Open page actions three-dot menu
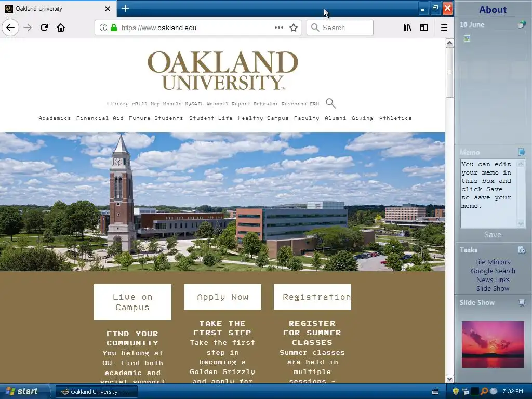 point(279,28)
